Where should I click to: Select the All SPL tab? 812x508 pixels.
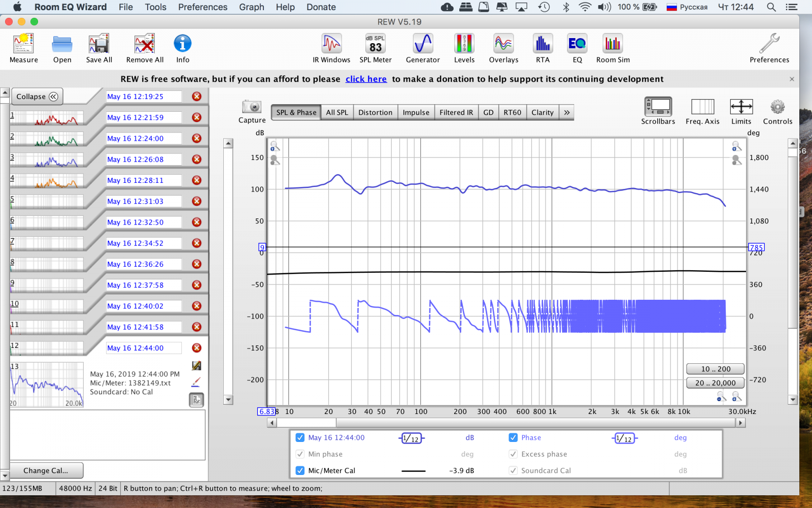337,112
